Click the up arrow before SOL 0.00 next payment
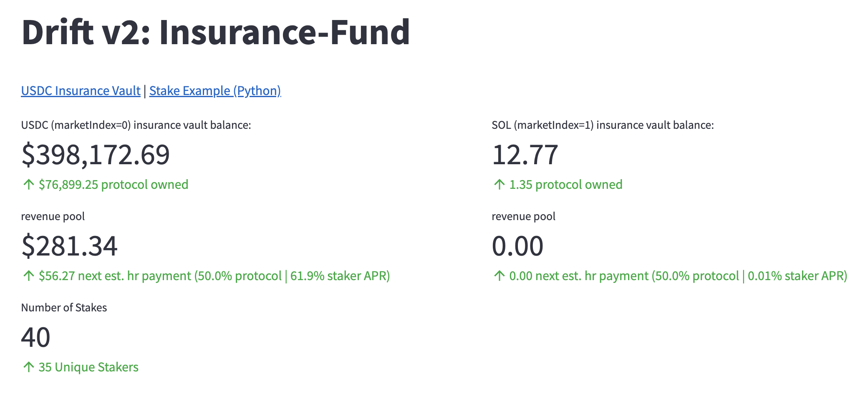Screen dimensions: 868x401 click(499, 276)
